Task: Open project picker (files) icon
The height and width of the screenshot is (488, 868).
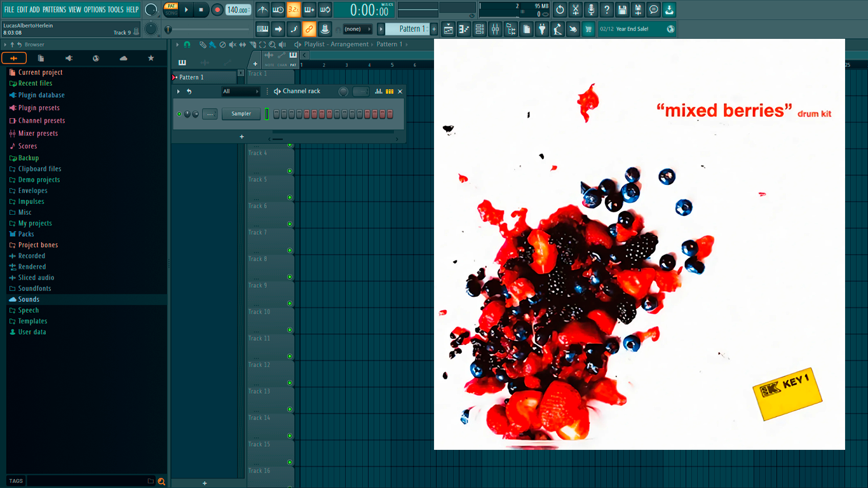Action: click(526, 29)
